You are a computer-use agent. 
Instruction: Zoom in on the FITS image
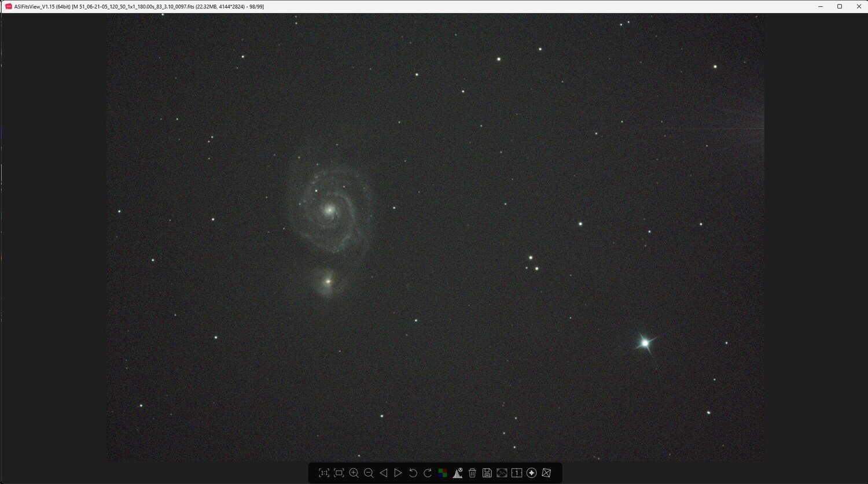pos(354,473)
